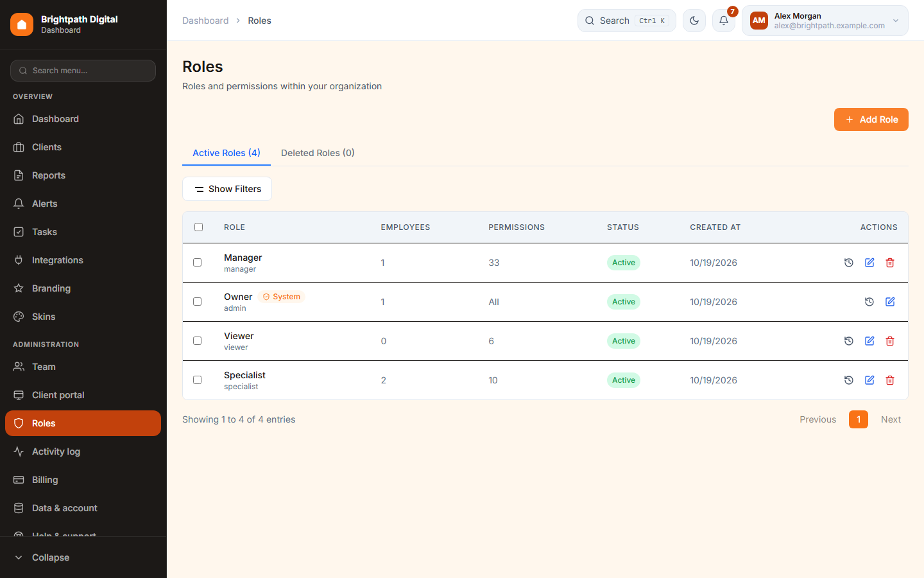924x578 pixels.
Task: Open Integrations in sidebar
Action: 83,260
